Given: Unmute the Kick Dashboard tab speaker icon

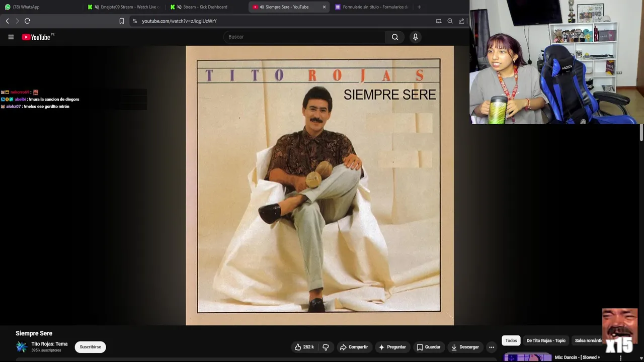Looking at the screenshot, I should [x=179, y=7].
